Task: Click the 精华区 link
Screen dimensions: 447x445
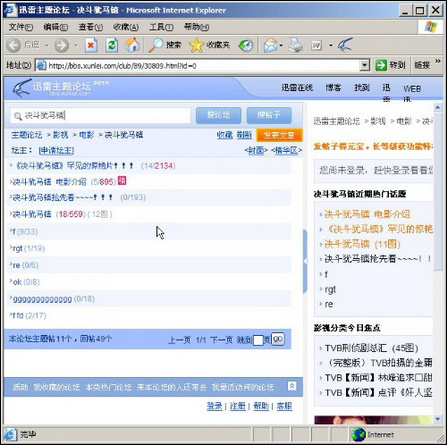Action: (x=286, y=150)
